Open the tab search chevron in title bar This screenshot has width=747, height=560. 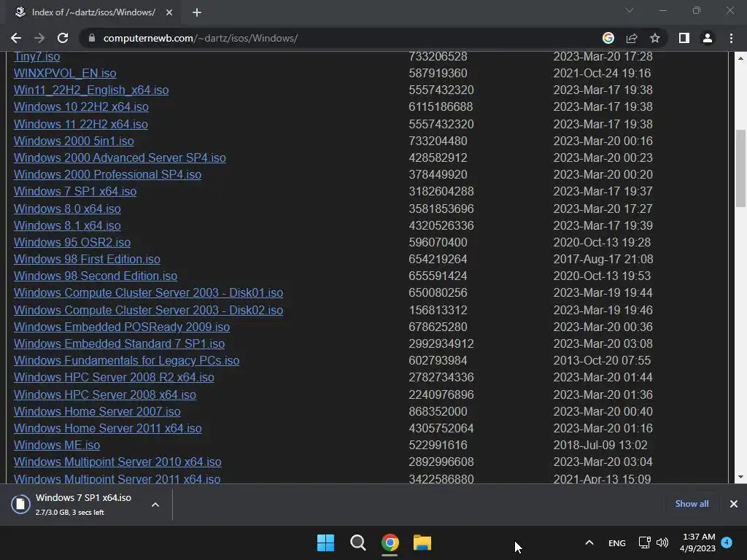pos(630,10)
